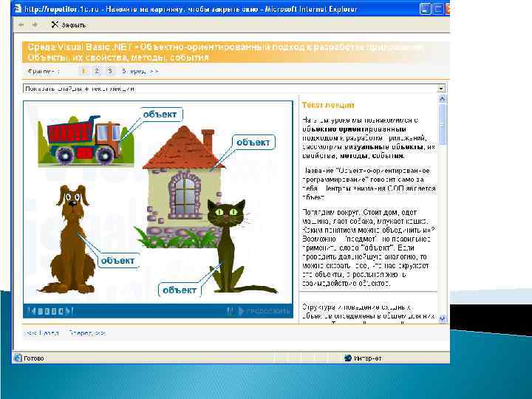The height and width of the screenshot is (399, 532).
Task: Open fragment 3 of the lecture
Action: [109, 71]
